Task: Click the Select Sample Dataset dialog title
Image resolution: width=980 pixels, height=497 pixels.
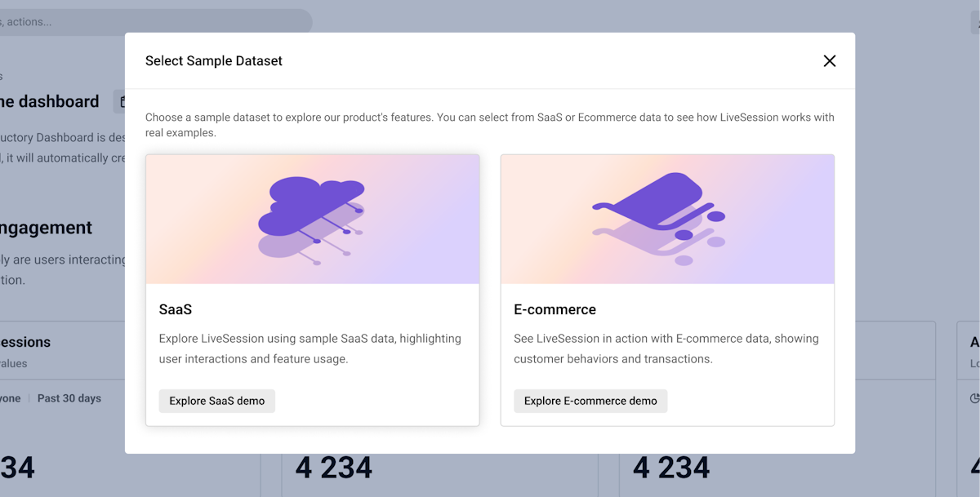Action: (x=214, y=61)
